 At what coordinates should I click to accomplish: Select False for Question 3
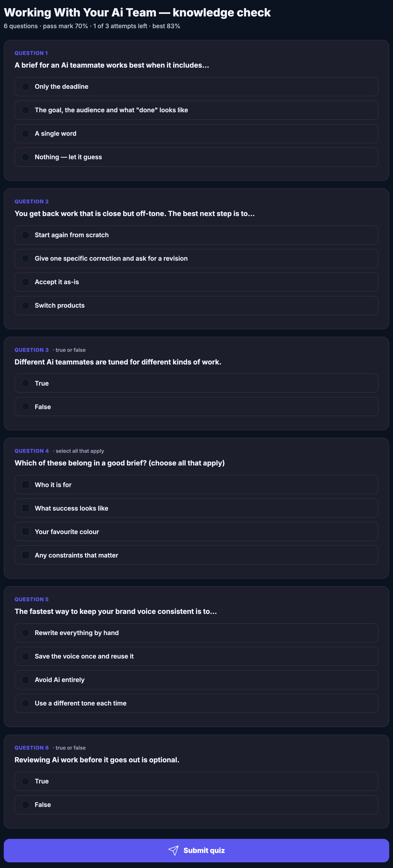click(x=196, y=407)
